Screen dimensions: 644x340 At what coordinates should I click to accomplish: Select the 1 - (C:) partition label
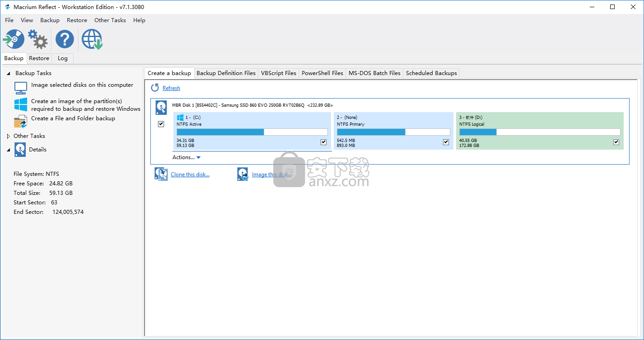[x=193, y=118]
